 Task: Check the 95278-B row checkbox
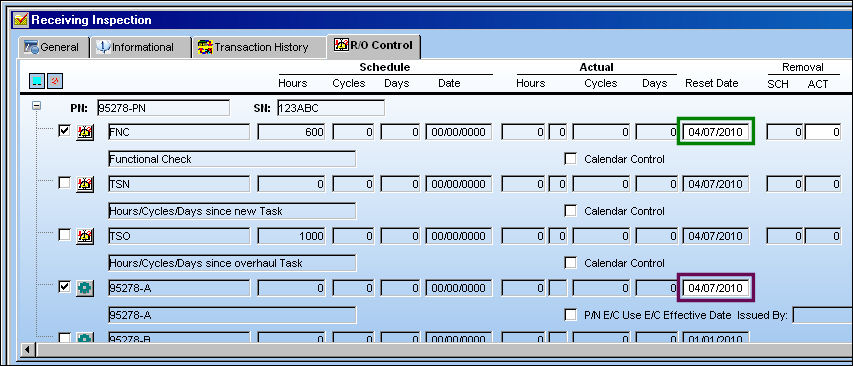[64, 338]
